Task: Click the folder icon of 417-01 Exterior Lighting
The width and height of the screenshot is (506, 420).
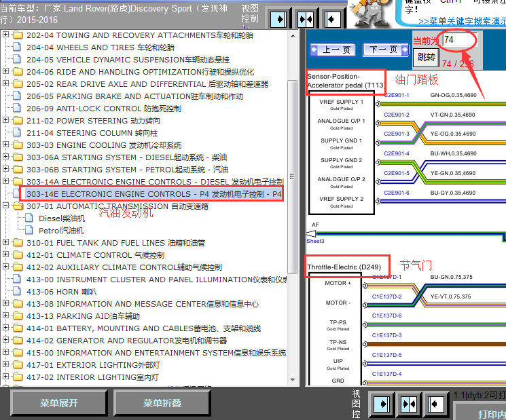Action: pyautogui.click(x=18, y=365)
